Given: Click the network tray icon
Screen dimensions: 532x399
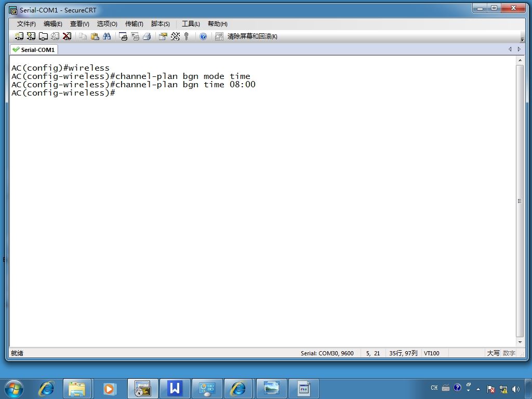Looking at the screenshot, I should (x=503, y=389).
